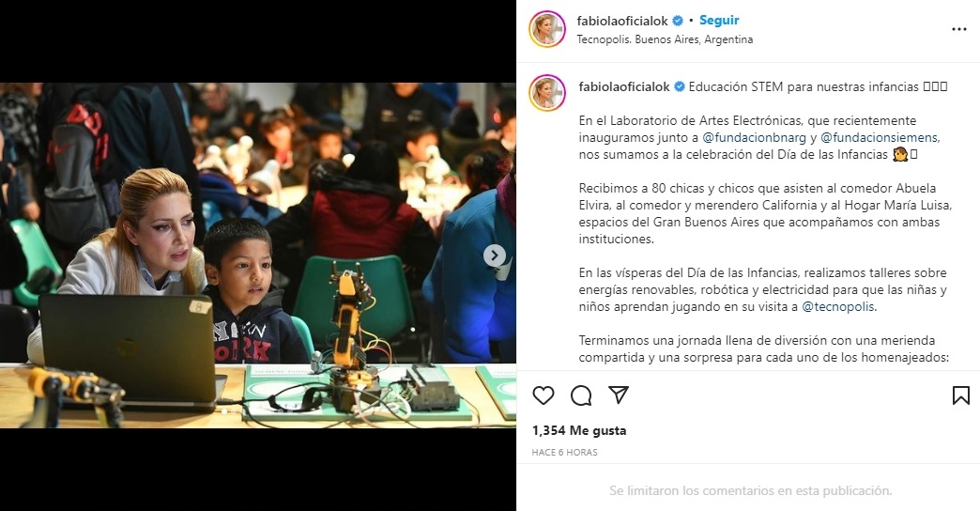
Task: Open the caption profile avatar
Action: tap(547, 93)
